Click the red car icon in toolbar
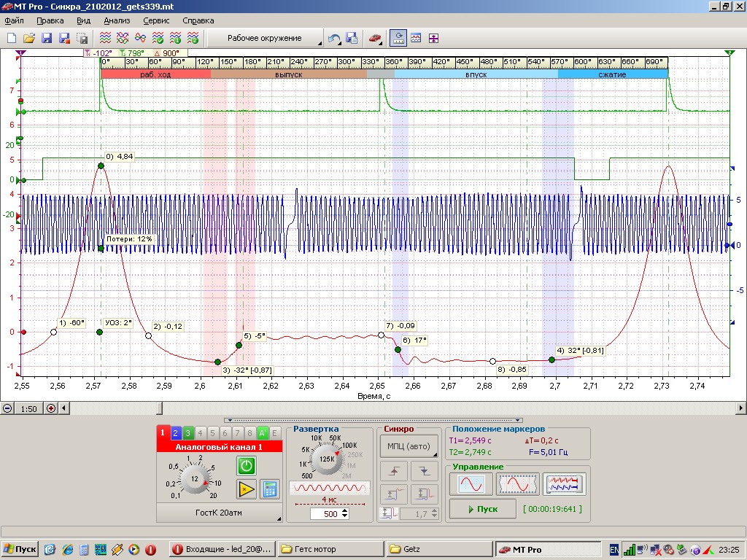747x560 pixels. click(374, 38)
